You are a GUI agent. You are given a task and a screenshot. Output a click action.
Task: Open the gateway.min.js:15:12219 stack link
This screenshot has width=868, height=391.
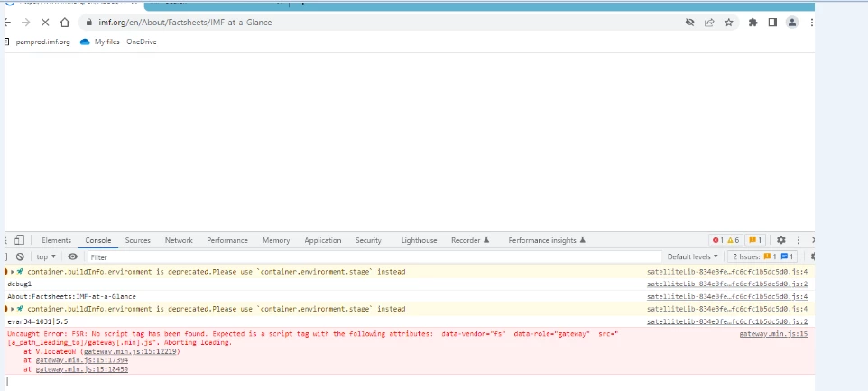click(x=131, y=351)
